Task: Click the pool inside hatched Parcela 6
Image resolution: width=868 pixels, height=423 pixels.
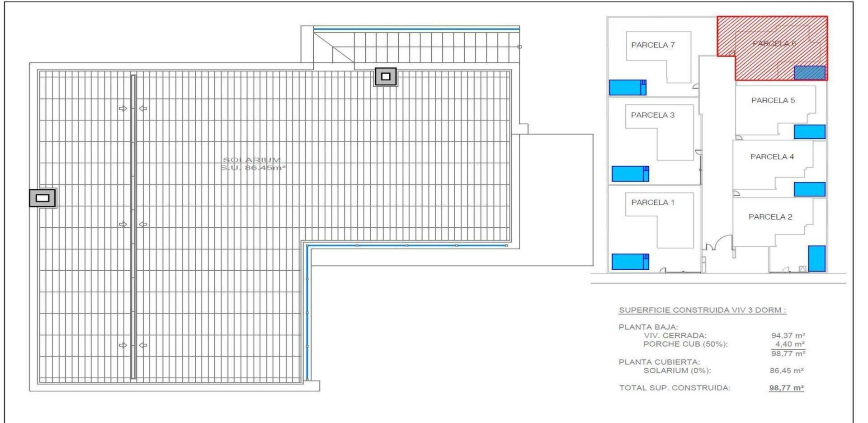Action: (809, 73)
